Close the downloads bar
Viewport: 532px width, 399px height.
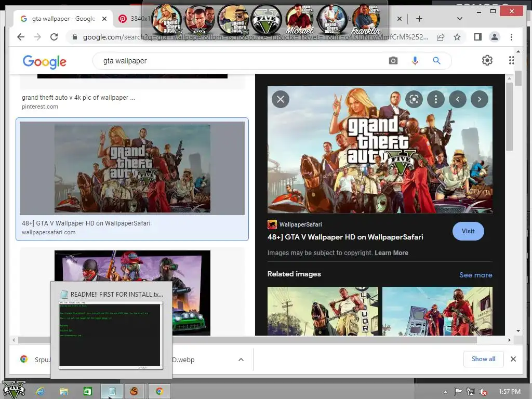(513, 359)
